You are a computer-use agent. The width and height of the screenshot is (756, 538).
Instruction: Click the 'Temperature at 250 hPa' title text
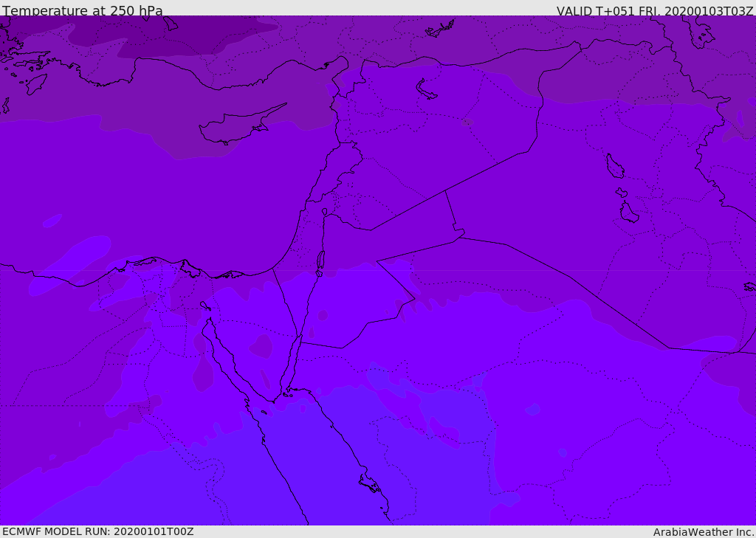pyautogui.click(x=83, y=10)
